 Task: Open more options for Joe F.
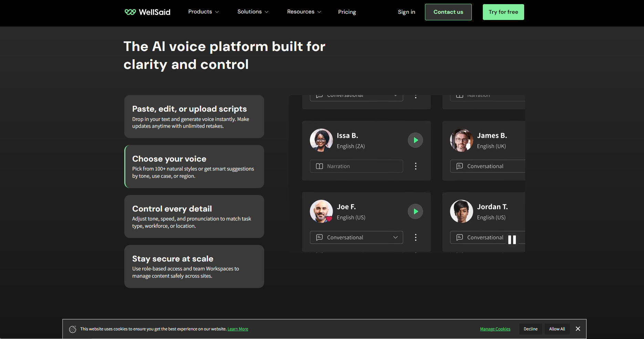pos(416,238)
